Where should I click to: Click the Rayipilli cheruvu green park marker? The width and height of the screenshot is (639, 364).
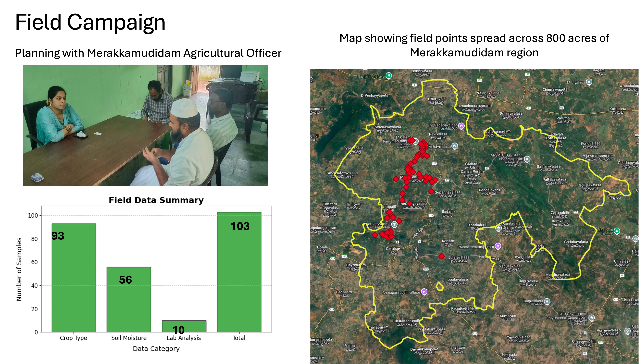[x=388, y=75]
